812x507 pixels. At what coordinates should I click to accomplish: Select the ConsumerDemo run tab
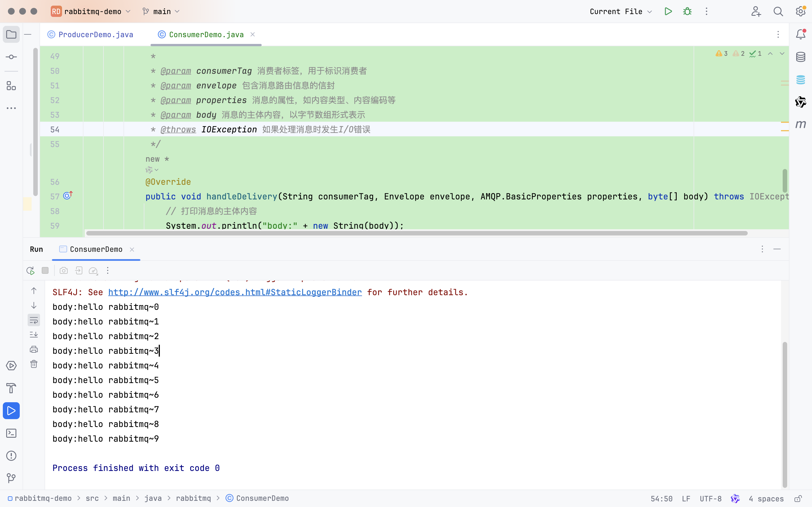pos(96,250)
